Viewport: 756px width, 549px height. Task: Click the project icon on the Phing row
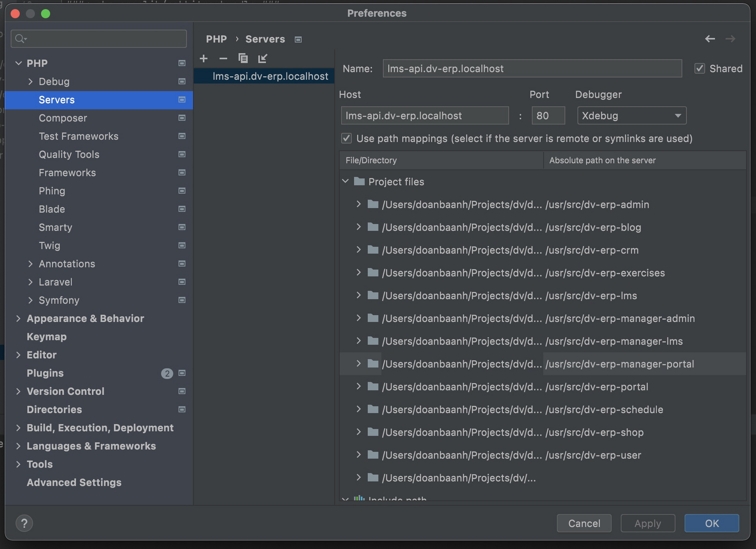182,191
